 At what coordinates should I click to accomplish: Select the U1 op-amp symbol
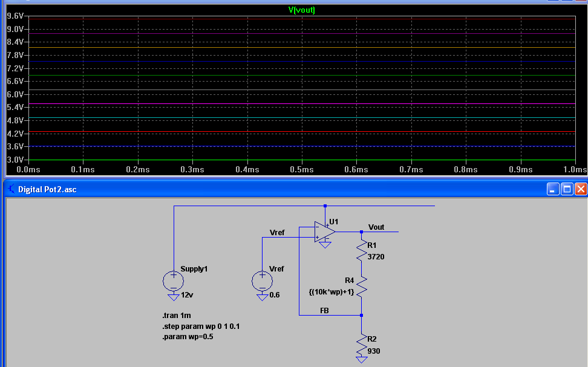pyautogui.click(x=325, y=232)
